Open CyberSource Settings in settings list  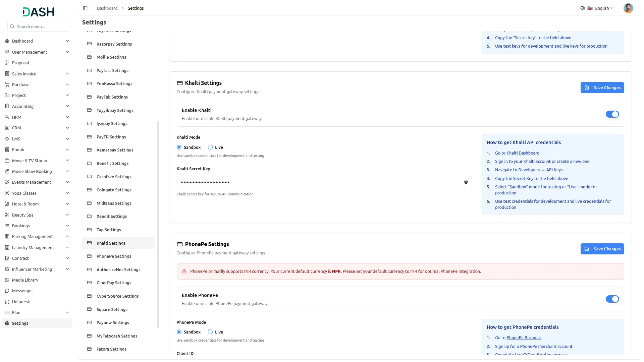click(x=118, y=296)
